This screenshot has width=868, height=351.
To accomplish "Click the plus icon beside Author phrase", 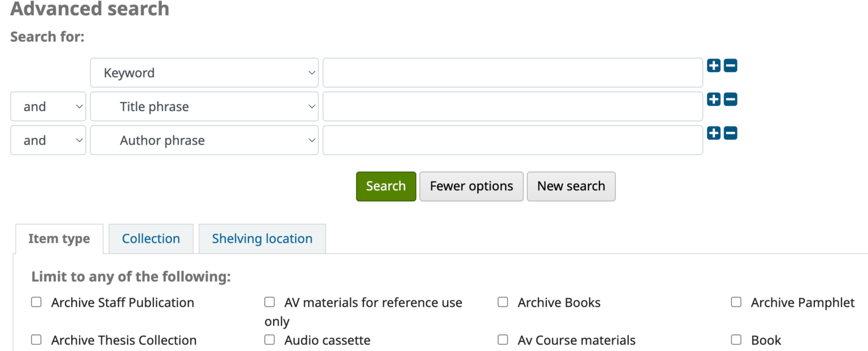I will coord(713,133).
